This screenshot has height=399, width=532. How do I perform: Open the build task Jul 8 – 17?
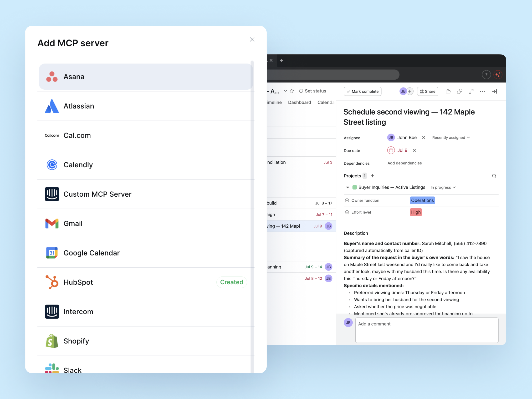tap(301, 203)
